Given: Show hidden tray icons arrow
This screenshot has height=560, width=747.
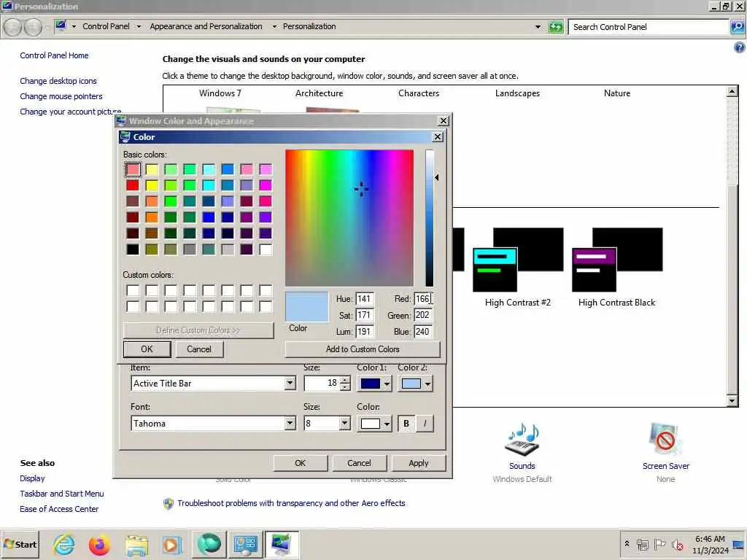Looking at the screenshot, I should (627, 543).
